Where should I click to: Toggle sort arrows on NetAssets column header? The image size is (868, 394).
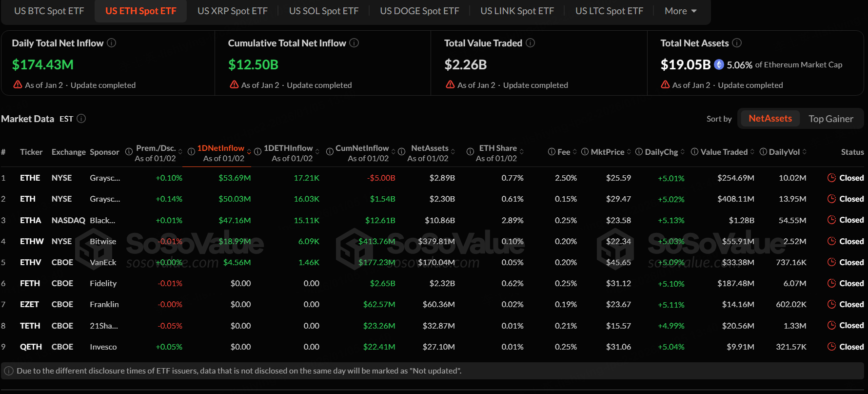453,152
